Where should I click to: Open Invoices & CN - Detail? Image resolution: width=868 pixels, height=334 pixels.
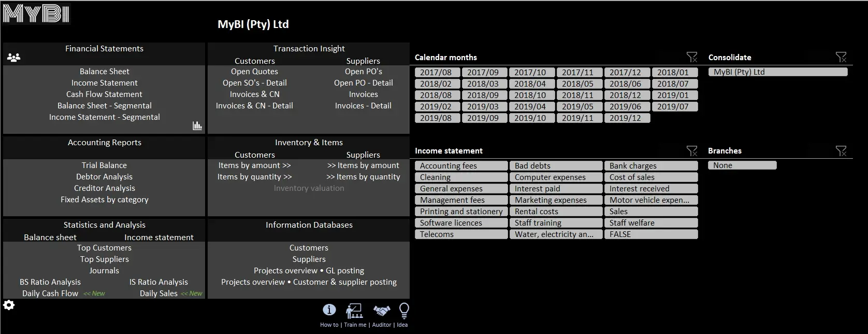point(255,106)
